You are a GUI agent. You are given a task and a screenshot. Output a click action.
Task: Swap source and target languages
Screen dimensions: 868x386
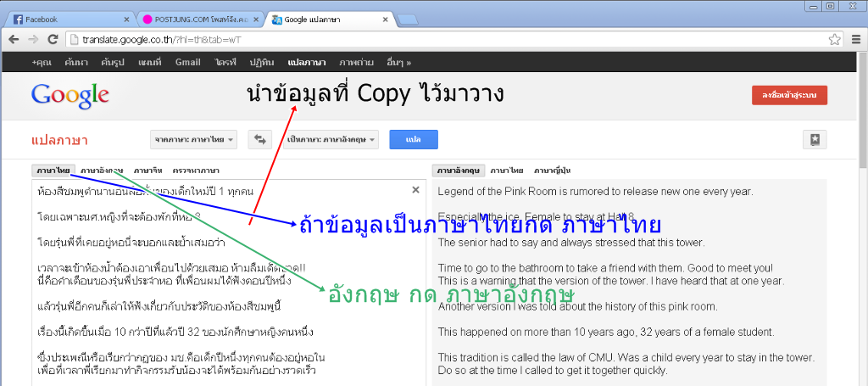[x=259, y=140]
